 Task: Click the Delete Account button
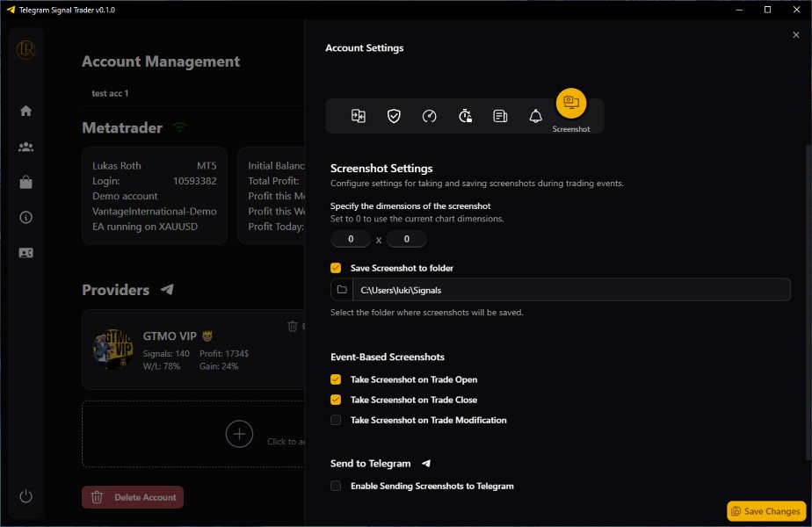[133, 497]
